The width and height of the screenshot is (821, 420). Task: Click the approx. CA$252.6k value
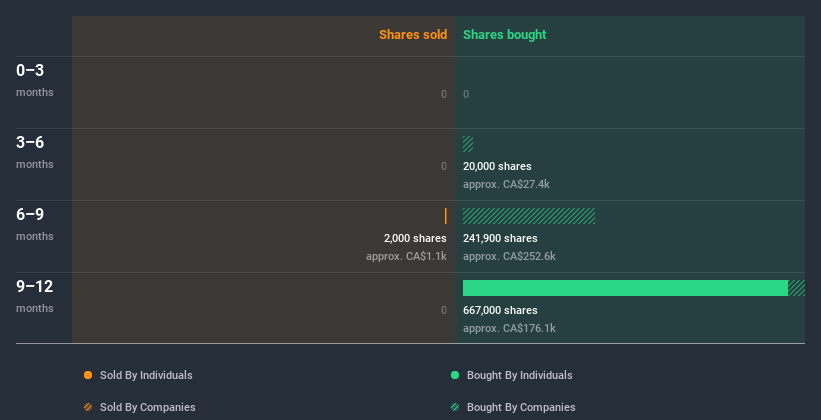point(509,257)
